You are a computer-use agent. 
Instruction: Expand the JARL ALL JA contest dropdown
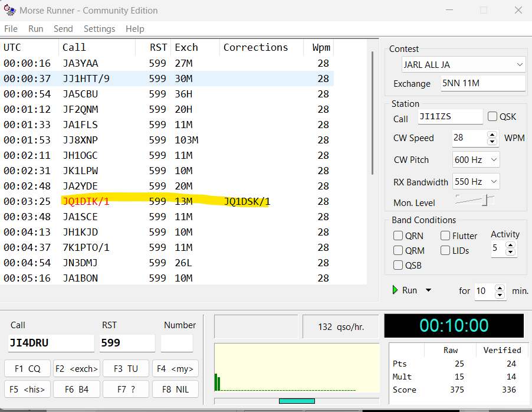coord(520,64)
